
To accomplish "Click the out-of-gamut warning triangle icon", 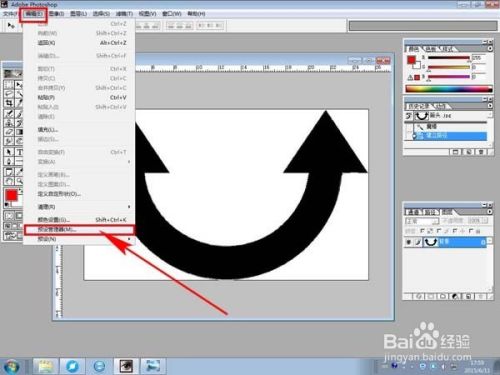I will click(410, 78).
